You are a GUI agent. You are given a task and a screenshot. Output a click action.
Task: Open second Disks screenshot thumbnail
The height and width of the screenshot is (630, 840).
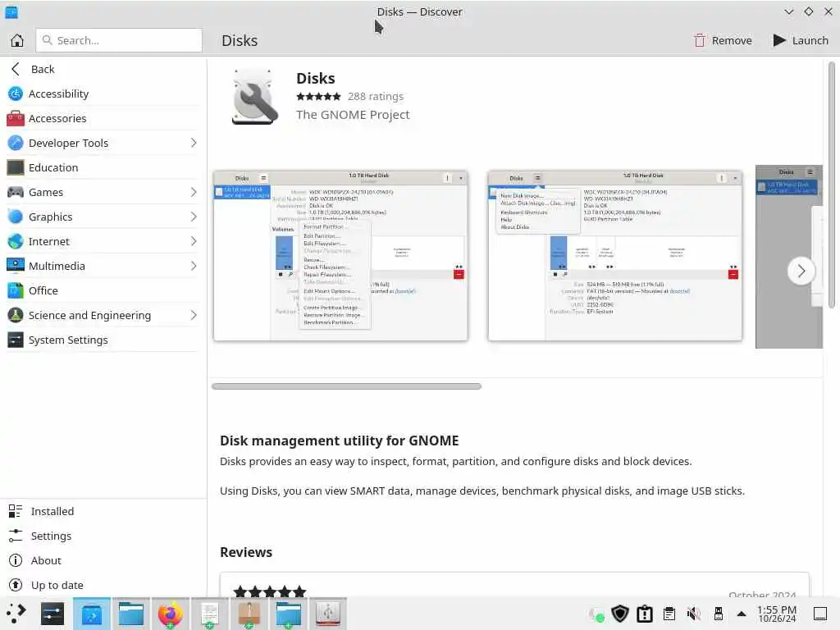click(615, 256)
